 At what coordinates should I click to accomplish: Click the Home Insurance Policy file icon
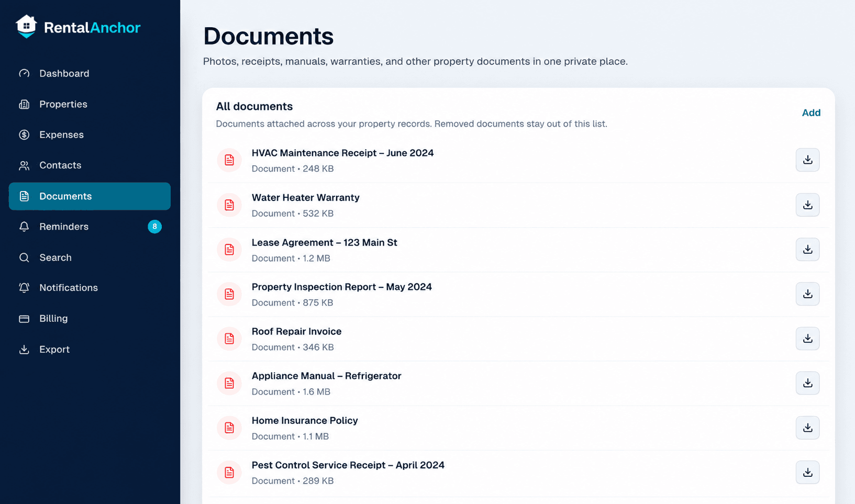[229, 428]
